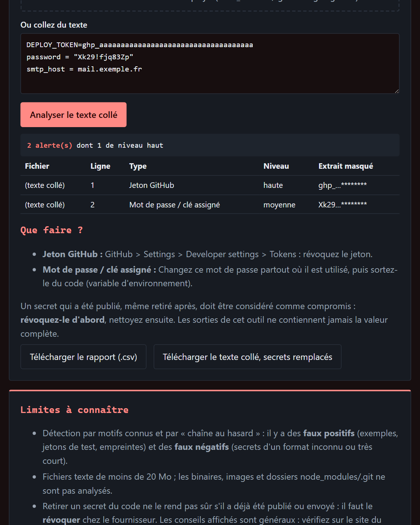
Task: Click the masked extract 'Xk29...' cell
Action: pyautogui.click(x=342, y=204)
